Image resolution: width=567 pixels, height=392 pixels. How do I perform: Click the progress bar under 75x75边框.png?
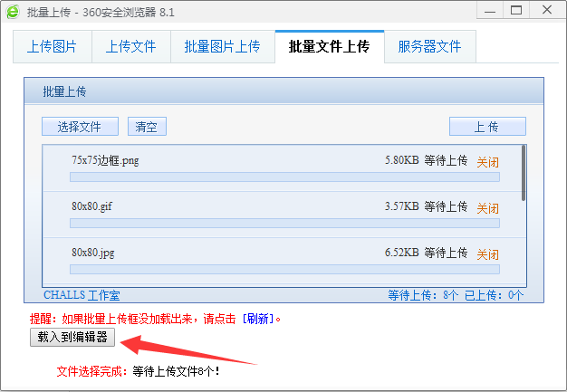(284, 177)
